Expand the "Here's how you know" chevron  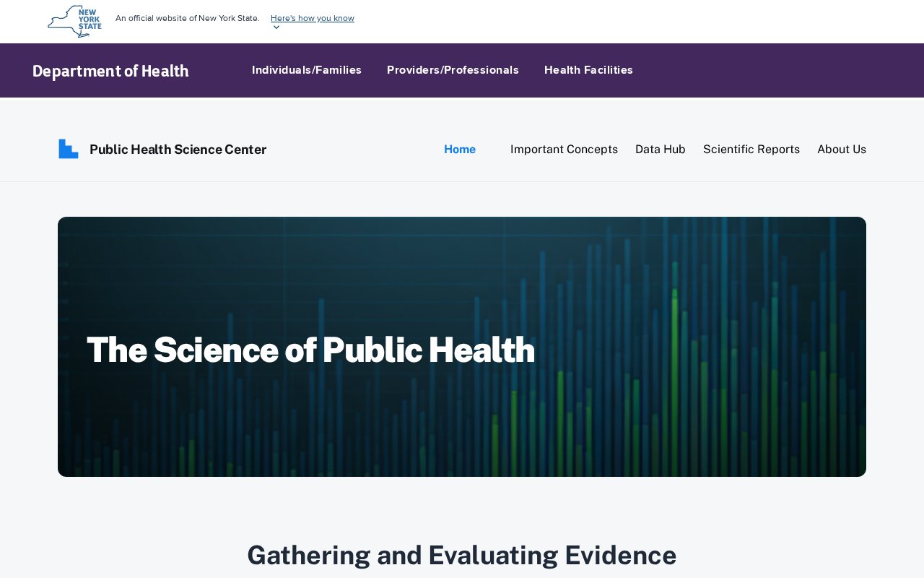(276, 27)
